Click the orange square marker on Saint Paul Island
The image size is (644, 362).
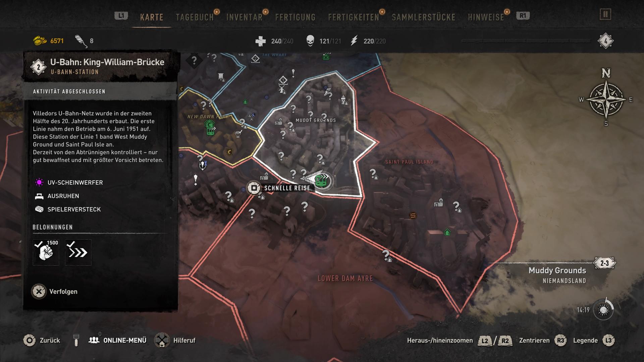pos(413,216)
